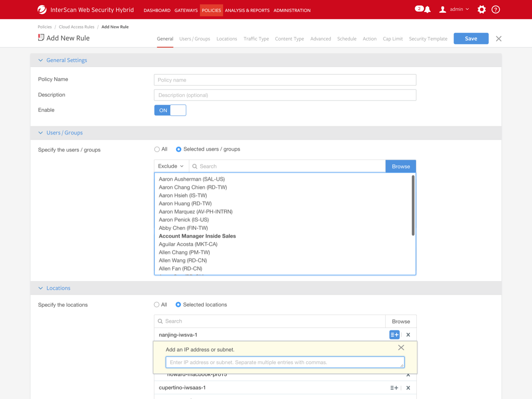Image resolution: width=532 pixels, height=399 pixels.
Task: Click the users / groups Search field
Action: click(287, 167)
